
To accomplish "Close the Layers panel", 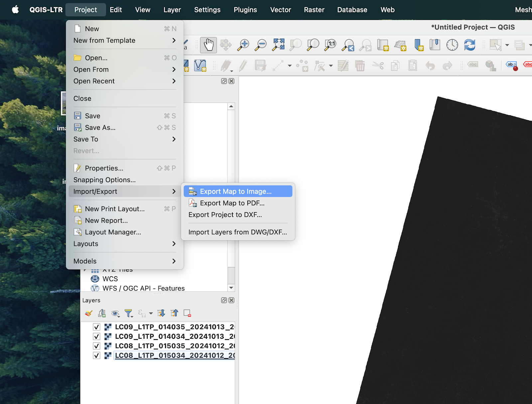I will tap(231, 300).
